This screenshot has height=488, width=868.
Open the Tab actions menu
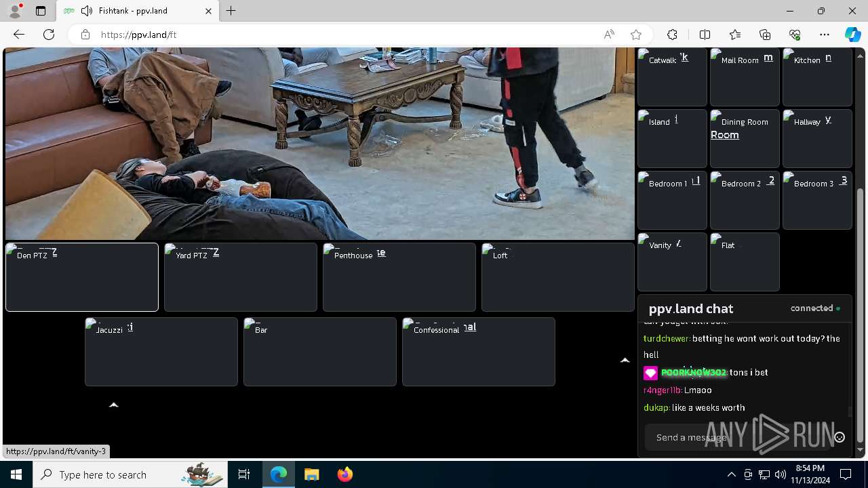pos(41,11)
